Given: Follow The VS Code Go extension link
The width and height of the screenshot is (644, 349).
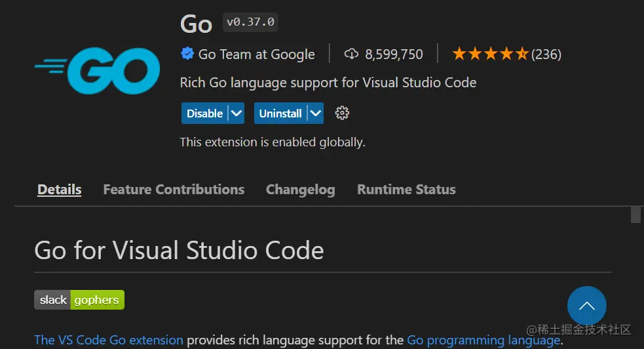Looking at the screenshot, I should point(109,340).
